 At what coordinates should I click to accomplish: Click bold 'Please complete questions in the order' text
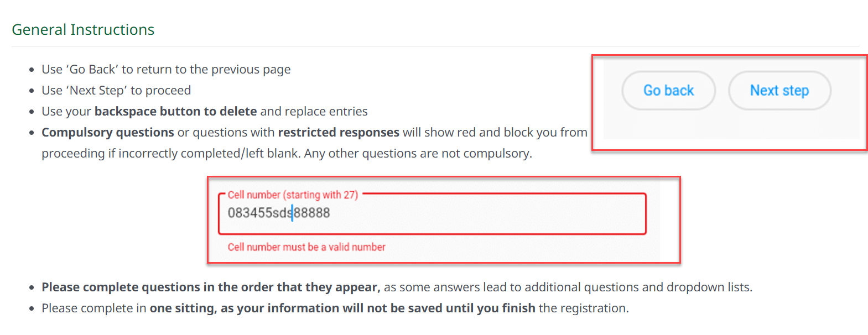[211, 287]
